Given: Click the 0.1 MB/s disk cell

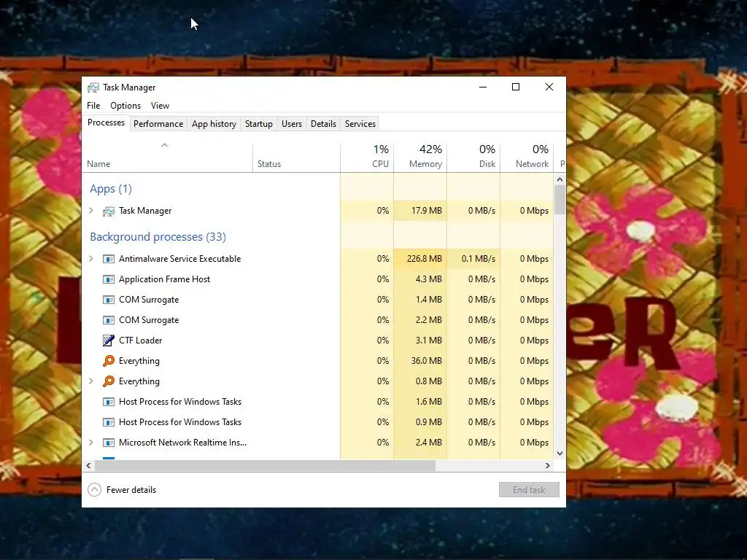Looking at the screenshot, I should click(473, 259).
